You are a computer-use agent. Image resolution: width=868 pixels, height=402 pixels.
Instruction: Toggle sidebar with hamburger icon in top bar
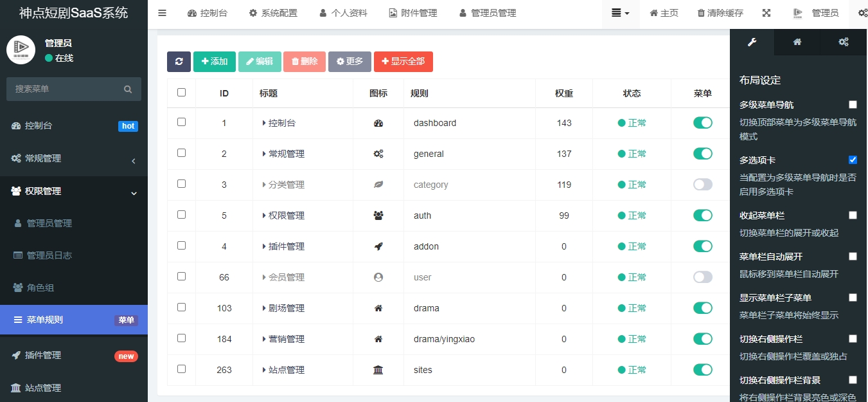coord(162,13)
